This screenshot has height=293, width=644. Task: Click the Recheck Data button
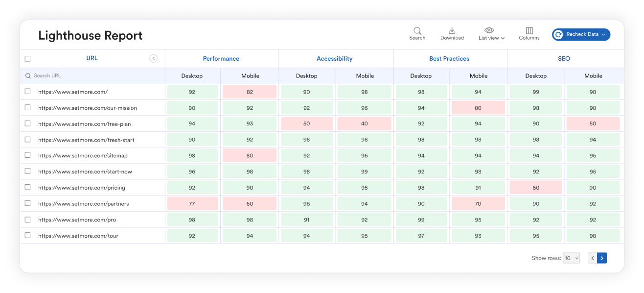pos(581,34)
